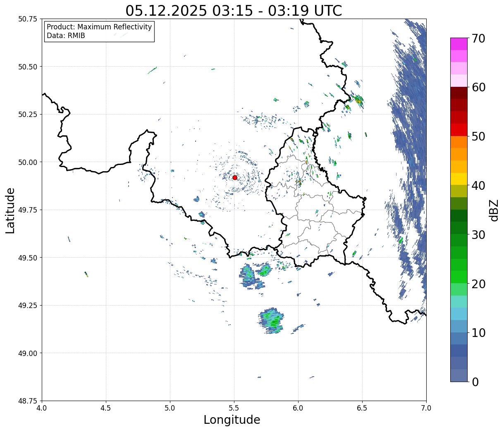The image size is (504, 430).
Task: Click the dark maroon swatch below 60
Action: (x=459, y=93)
